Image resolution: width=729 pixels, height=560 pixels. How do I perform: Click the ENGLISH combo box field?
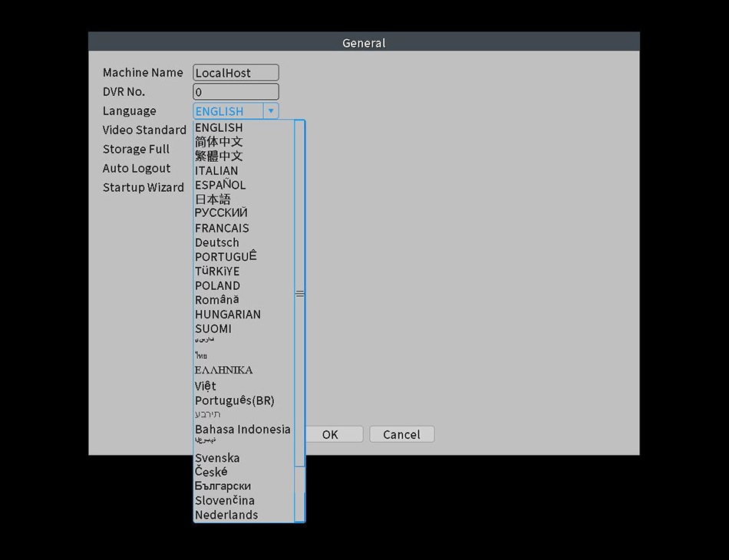point(228,111)
